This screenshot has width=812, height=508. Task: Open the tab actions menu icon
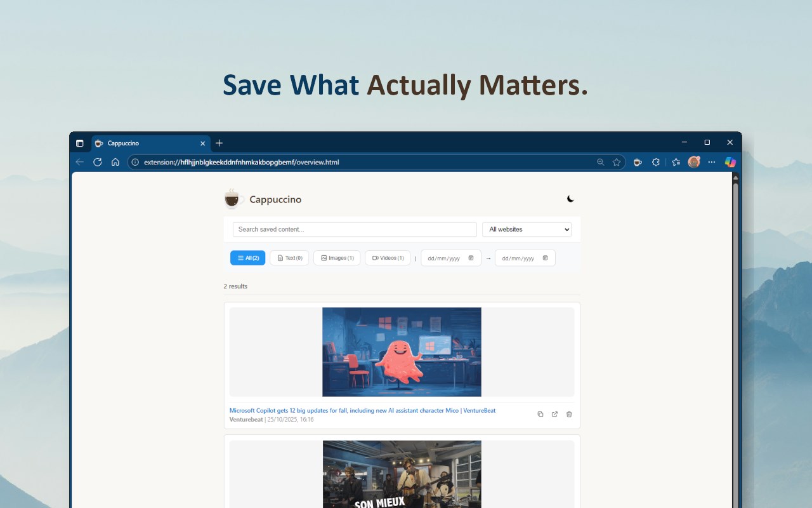(x=79, y=143)
